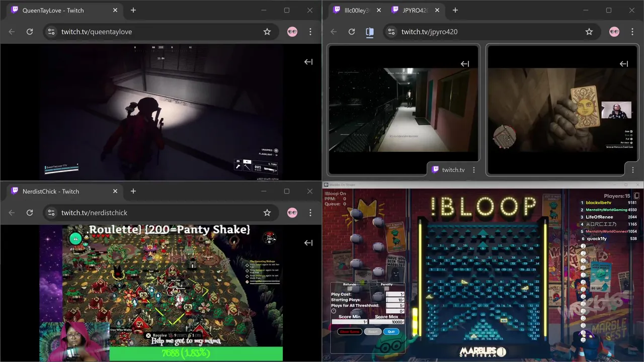Collapse chat arrow on left split stream

click(465, 64)
